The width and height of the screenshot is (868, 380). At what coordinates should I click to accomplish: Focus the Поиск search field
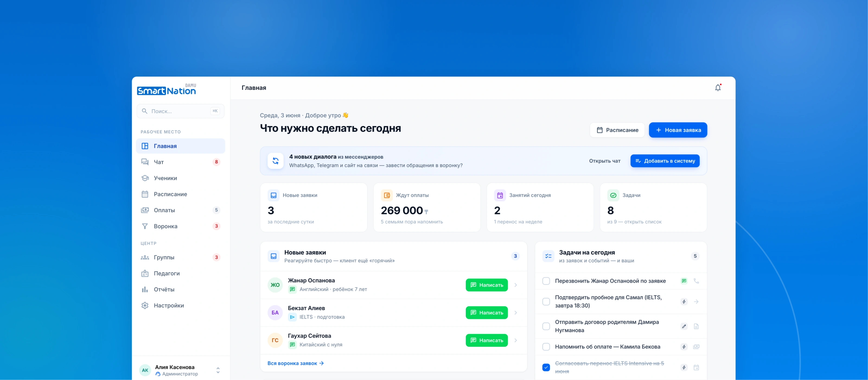click(x=181, y=111)
